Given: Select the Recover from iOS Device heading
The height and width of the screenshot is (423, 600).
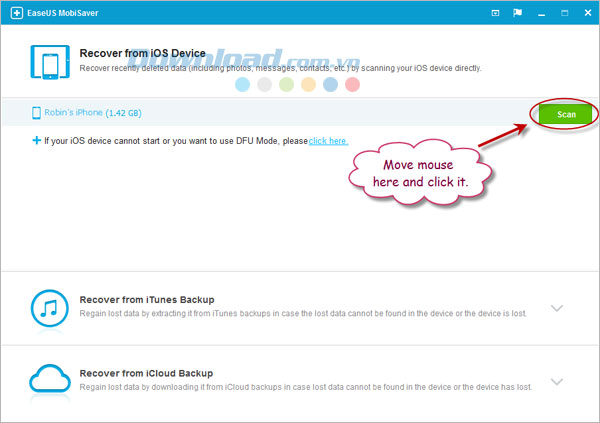Looking at the screenshot, I should [142, 53].
